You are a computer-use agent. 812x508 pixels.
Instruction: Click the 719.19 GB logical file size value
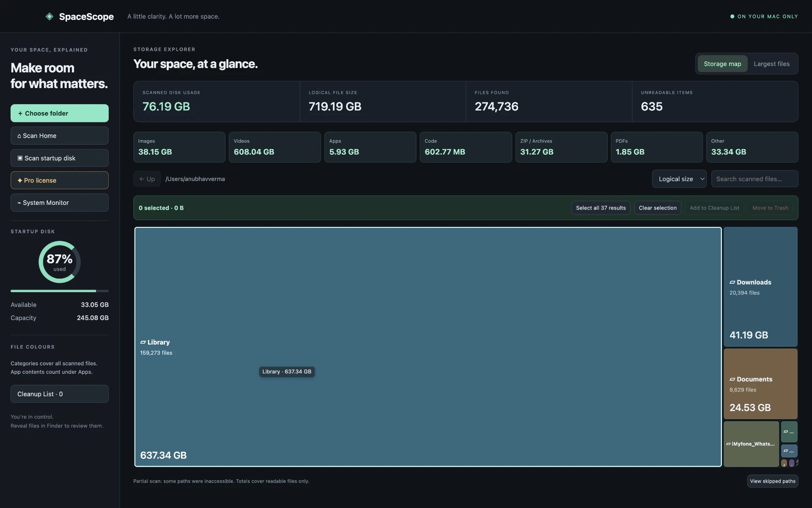point(335,107)
